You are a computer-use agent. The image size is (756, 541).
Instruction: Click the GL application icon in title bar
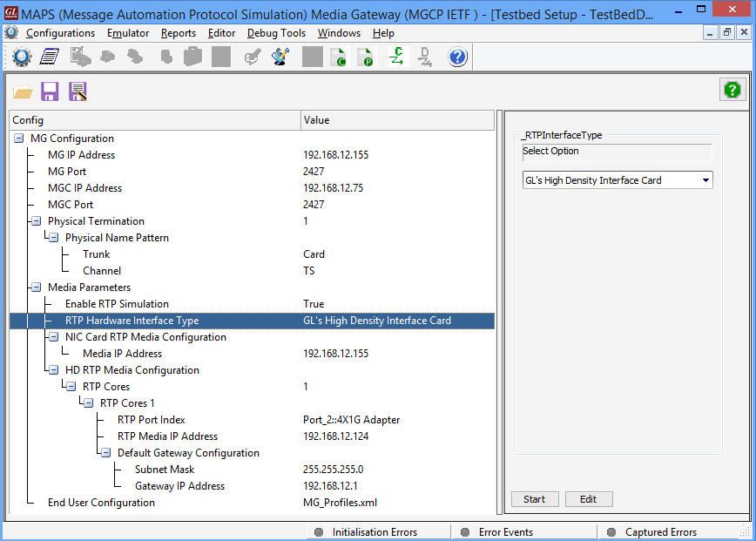10,13
